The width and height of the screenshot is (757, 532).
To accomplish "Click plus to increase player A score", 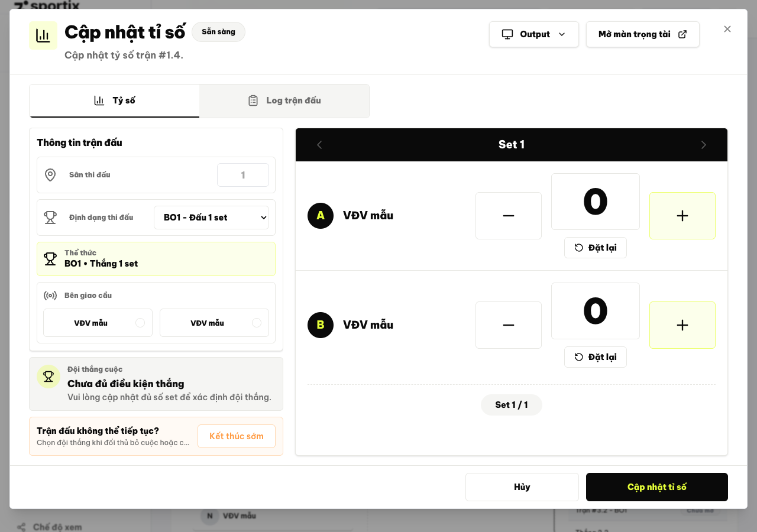I will 682,216.
